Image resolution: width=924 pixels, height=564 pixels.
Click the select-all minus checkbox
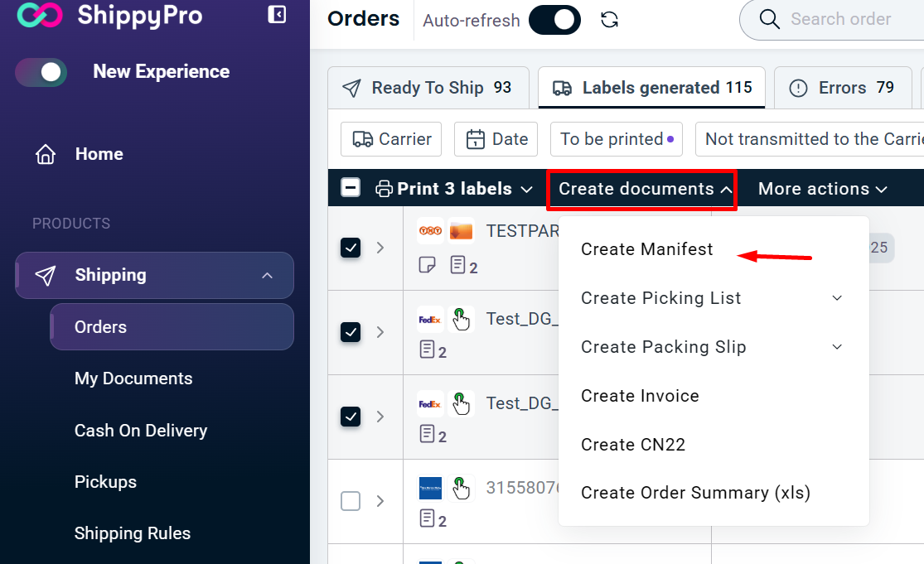pyautogui.click(x=351, y=189)
